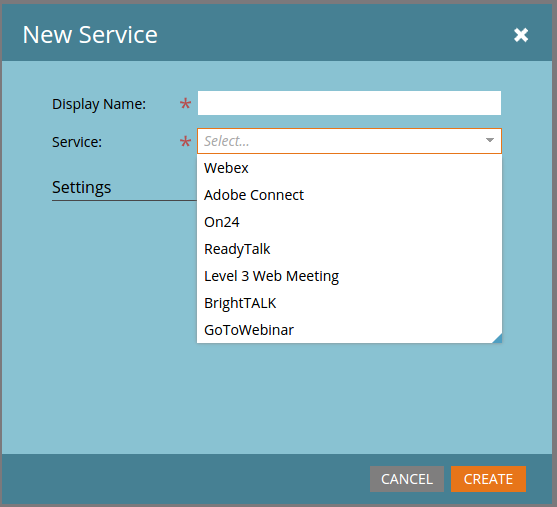Click the Display Name text field
Image resolution: width=557 pixels, height=507 pixels.
[349, 103]
